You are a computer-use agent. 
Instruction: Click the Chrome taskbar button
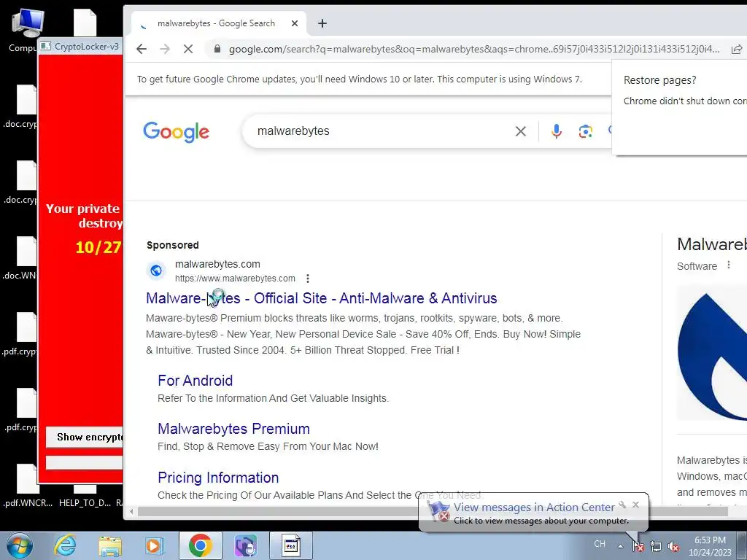[200, 545]
